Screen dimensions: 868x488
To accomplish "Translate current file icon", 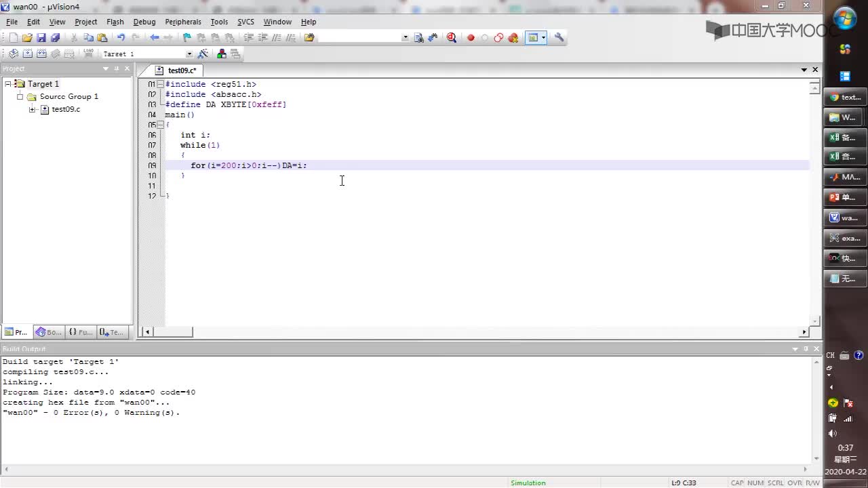I will pyautogui.click(x=13, y=54).
